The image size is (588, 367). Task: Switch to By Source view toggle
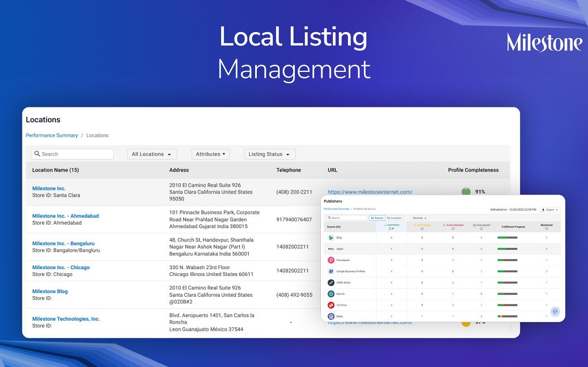click(376, 218)
